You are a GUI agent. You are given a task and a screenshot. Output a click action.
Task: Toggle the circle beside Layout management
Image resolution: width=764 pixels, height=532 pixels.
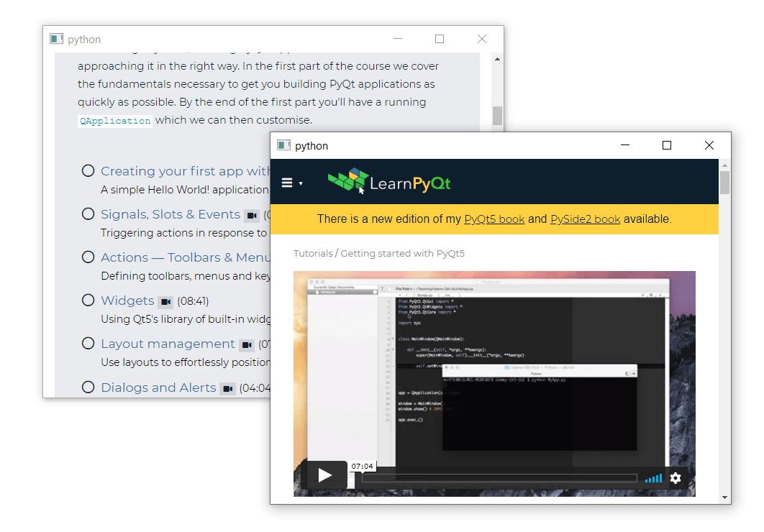tap(88, 343)
